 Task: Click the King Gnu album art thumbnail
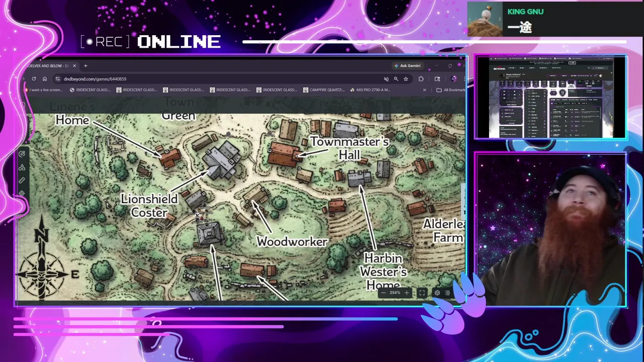tap(485, 19)
